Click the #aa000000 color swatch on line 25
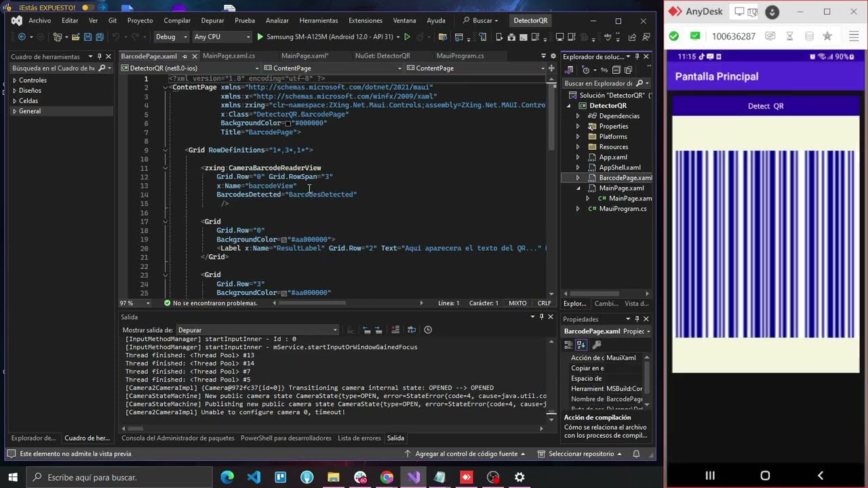 click(283, 293)
